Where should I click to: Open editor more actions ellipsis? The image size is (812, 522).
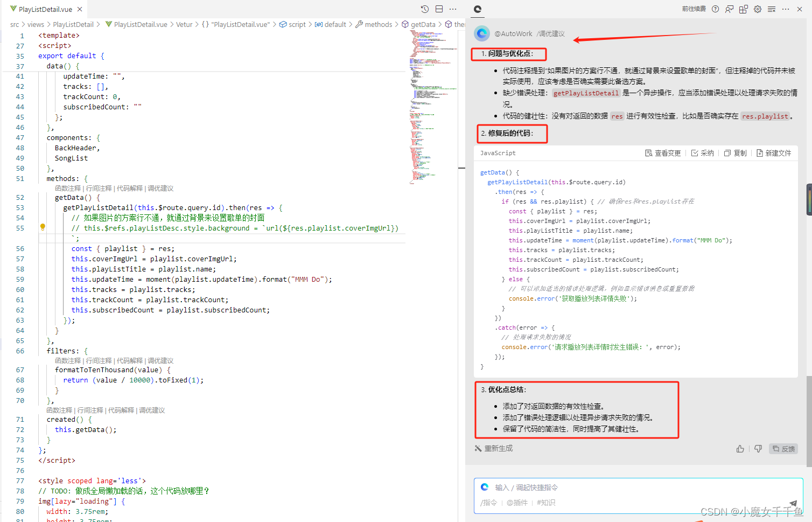pos(453,9)
